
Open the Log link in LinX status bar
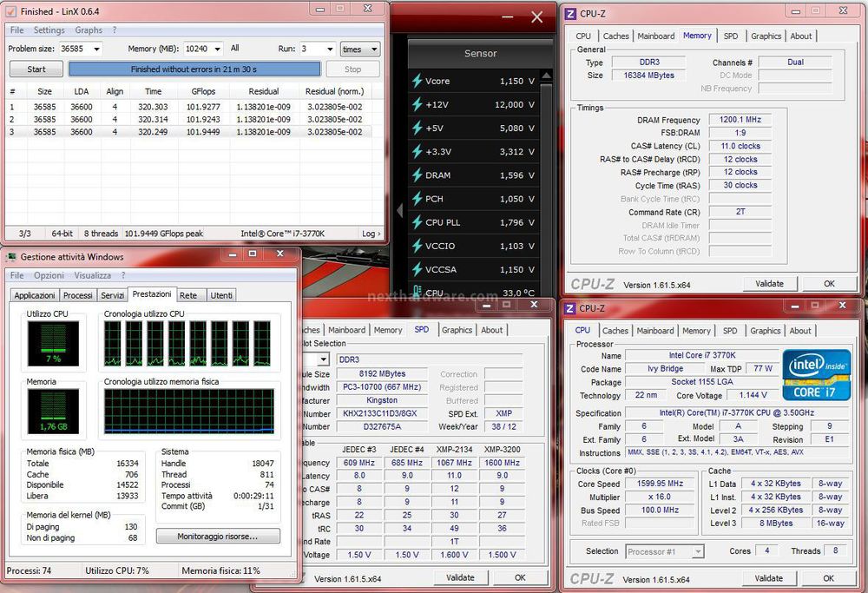click(x=371, y=234)
